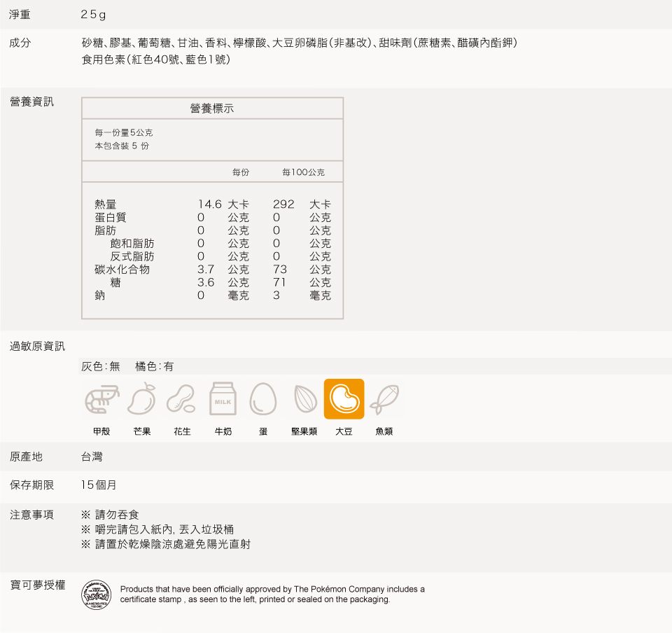Click the fish allergen icon
Image resolution: width=672 pixels, height=633 pixels.
384,399
